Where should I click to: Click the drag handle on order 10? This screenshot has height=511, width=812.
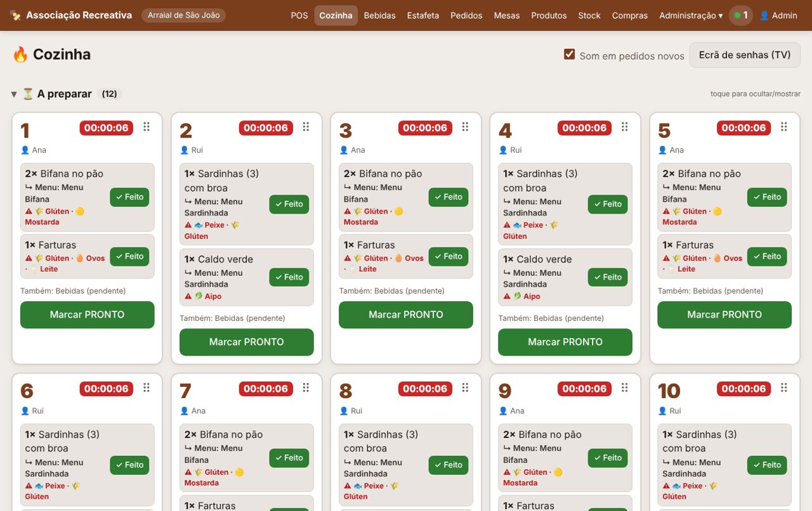pyautogui.click(x=784, y=388)
